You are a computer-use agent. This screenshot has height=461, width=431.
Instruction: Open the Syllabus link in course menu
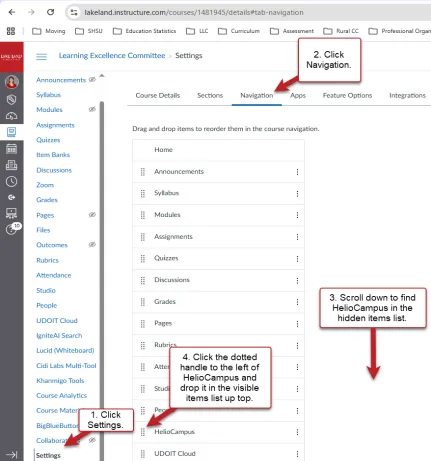(x=49, y=95)
